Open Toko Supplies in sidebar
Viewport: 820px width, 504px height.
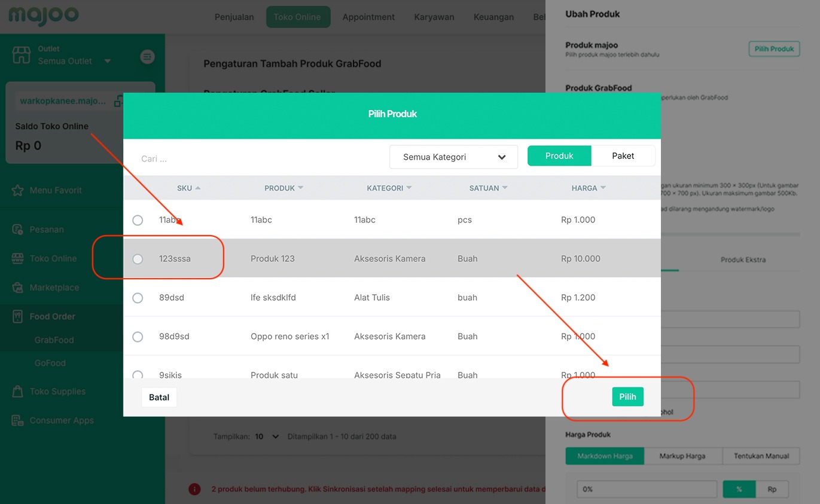click(x=57, y=392)
